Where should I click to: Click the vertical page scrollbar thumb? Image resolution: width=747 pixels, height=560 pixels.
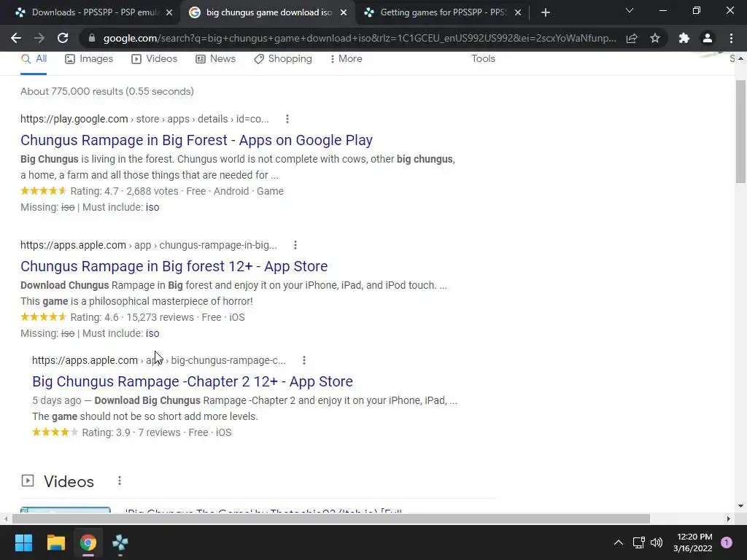tap(740, 131)
